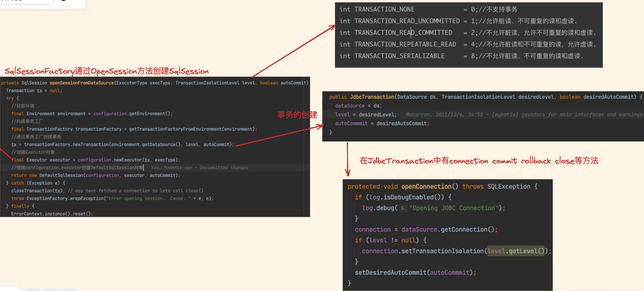Viewport: 644px width, 291px height.
Task: Click the text "TRANSACTION_SERIALIZABLE"
Action: pos(399,56)
